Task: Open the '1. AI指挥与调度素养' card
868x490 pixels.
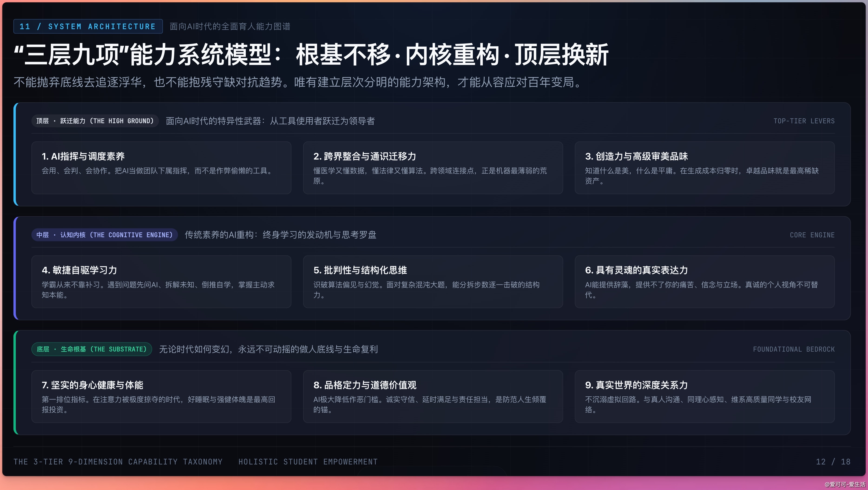Action: (161, 168)
